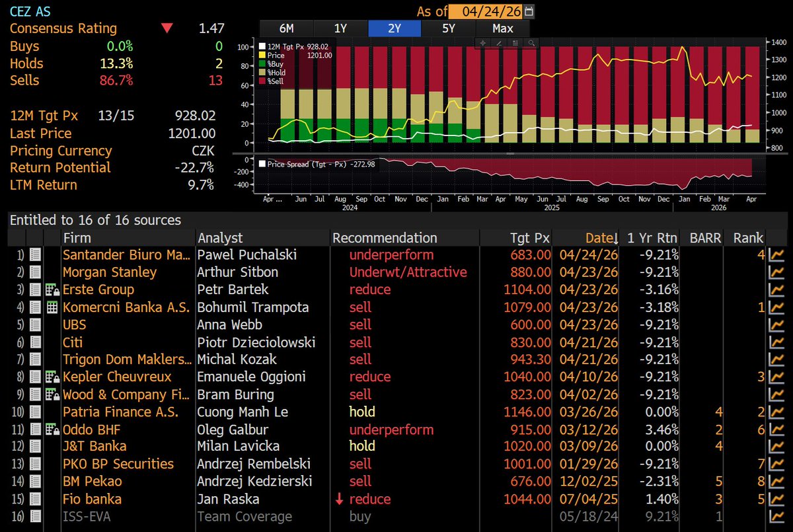Select the ISS-EVA Team Coverage row
Viewport: 793px width, 532px height.
click(x=397, y=517)
